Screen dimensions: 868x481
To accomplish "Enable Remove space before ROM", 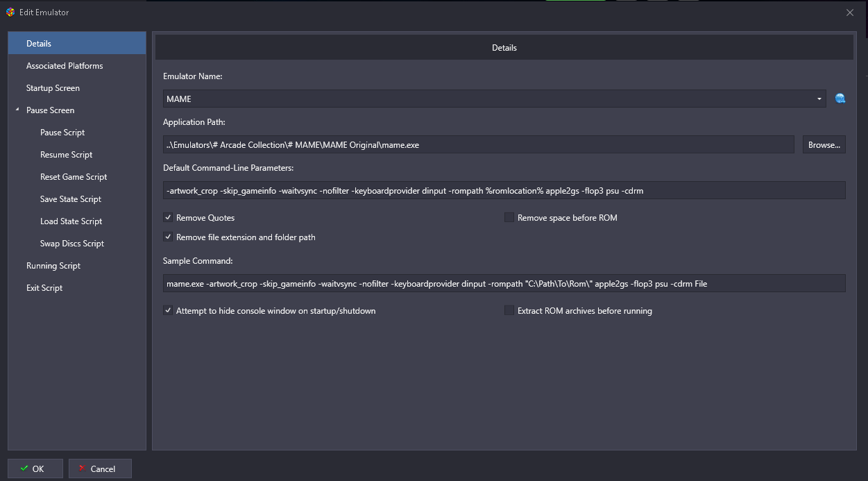I will click(x=509, y=217).
